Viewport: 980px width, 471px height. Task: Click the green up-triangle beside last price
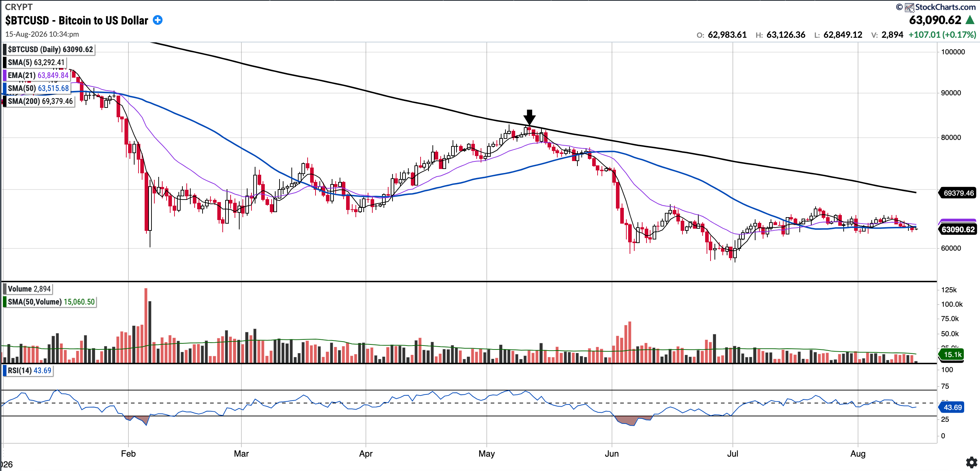click(x=970, y=20)
